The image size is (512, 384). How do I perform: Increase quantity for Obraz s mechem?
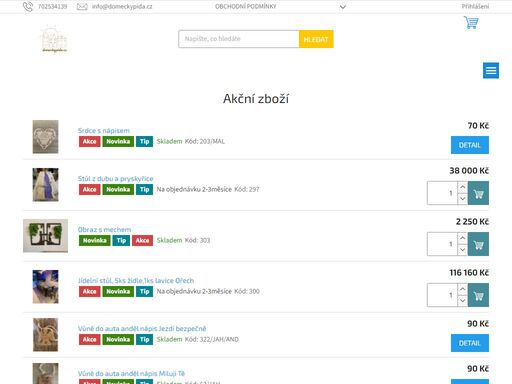[x=462, y=238]
